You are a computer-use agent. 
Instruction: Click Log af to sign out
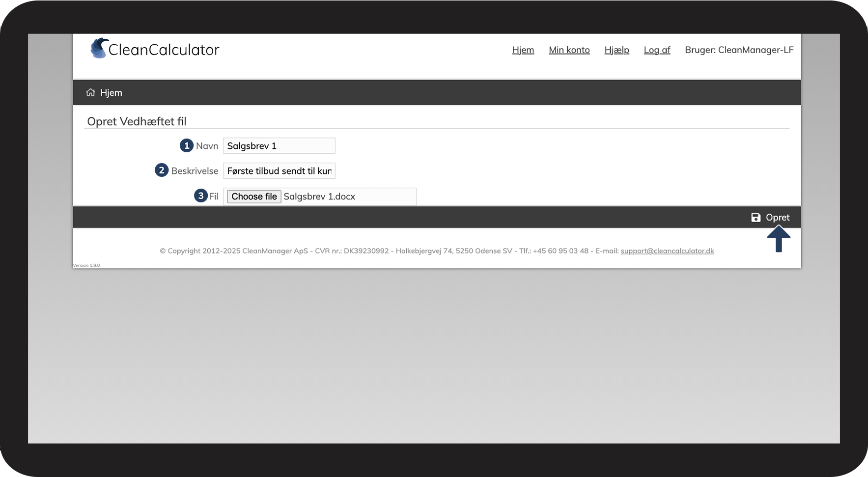pos(657,50)
